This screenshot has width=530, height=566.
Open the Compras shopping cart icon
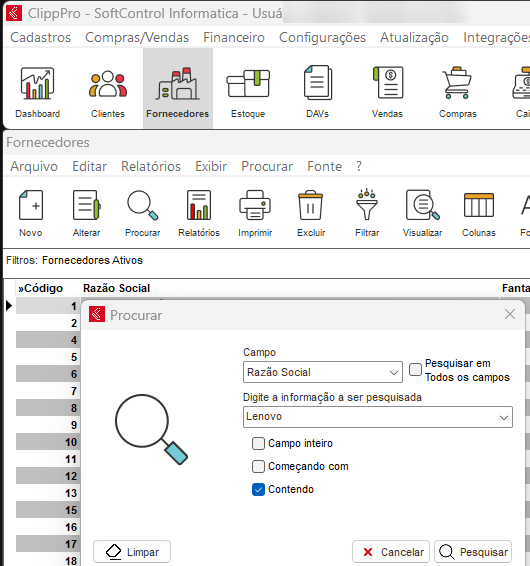457,83
